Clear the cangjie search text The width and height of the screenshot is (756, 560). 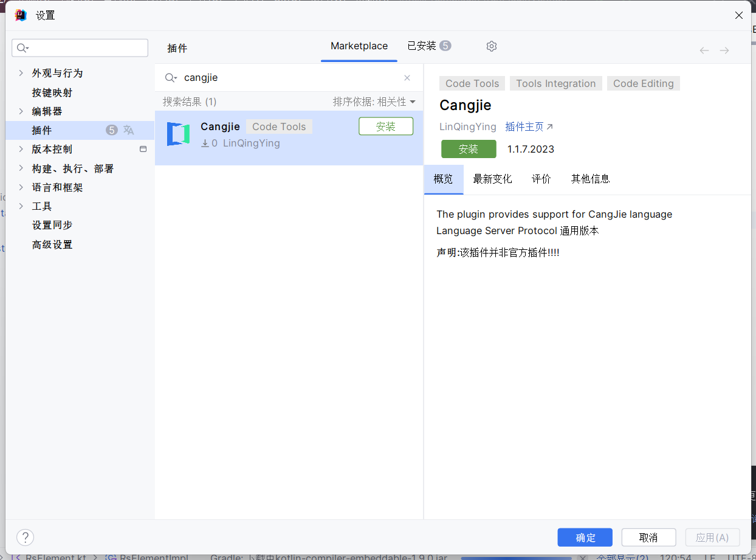407,78
